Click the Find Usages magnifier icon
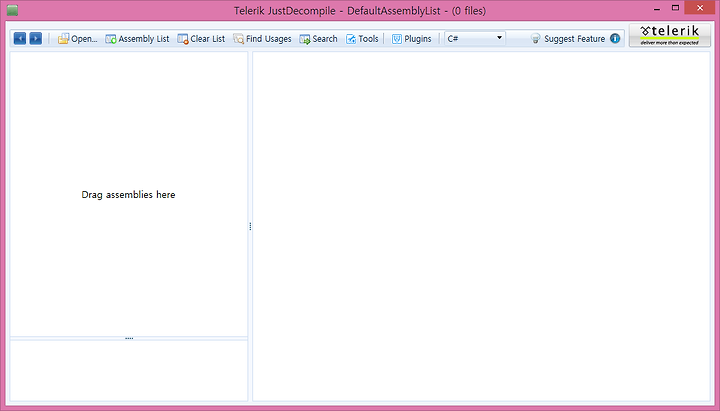The width and height of the screenshot is (720, 411). tap(238, 39)
